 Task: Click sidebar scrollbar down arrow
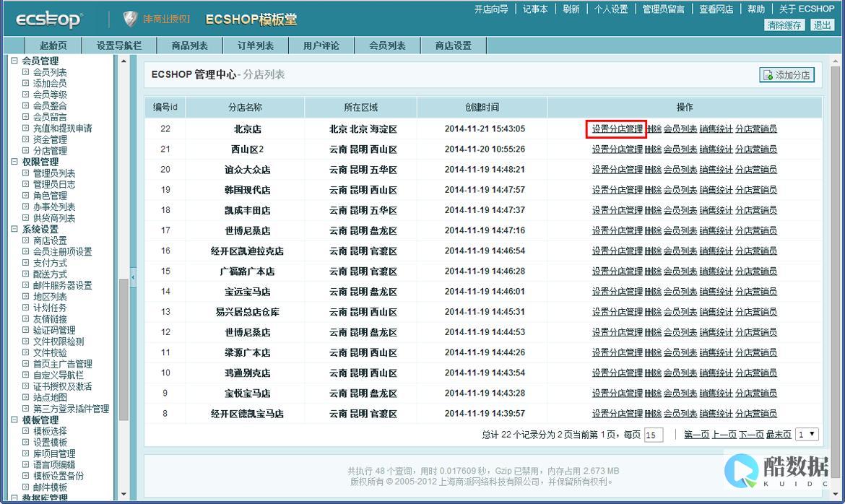click(124, 494)
